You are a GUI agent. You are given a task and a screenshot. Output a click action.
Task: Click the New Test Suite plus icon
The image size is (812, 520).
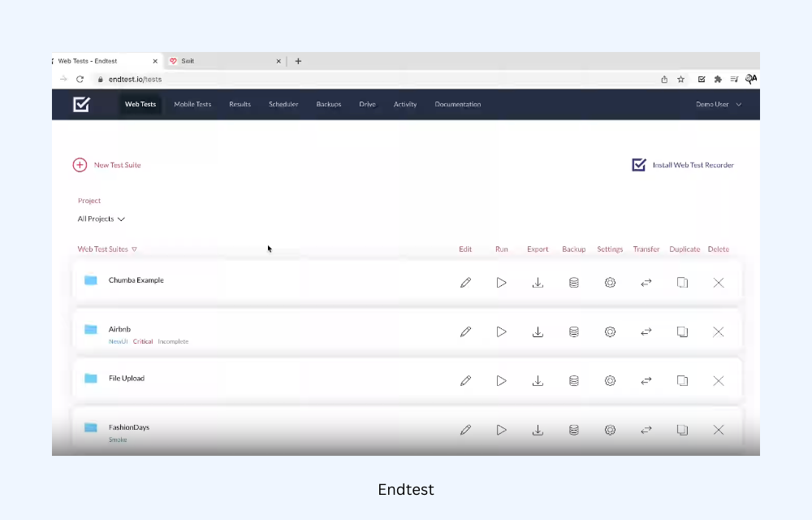pos(80,165)
